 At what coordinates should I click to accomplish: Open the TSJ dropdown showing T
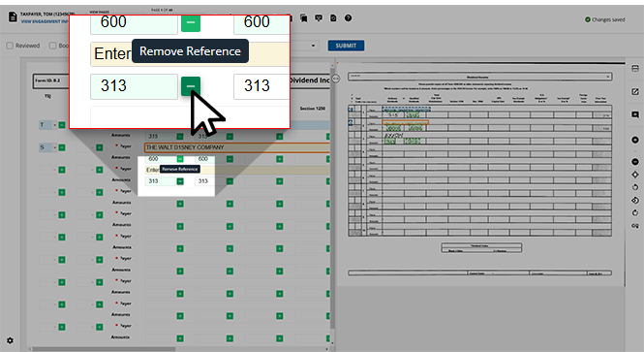pos(48,124)
